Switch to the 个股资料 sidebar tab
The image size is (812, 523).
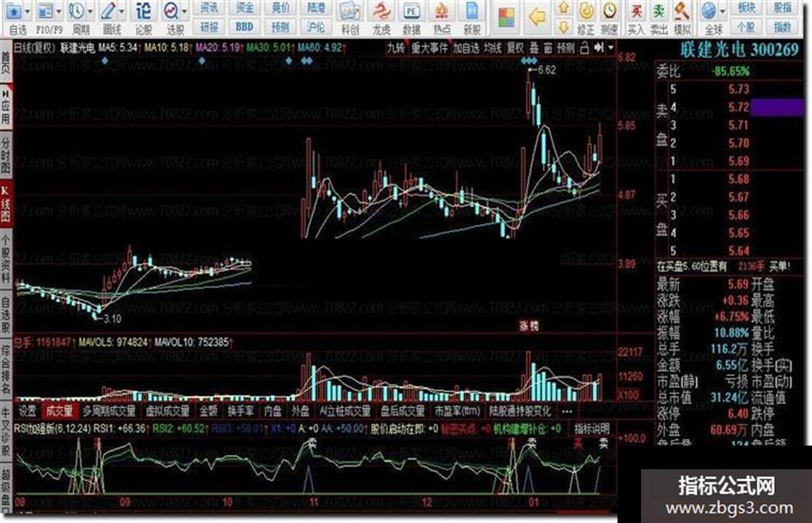6,258
